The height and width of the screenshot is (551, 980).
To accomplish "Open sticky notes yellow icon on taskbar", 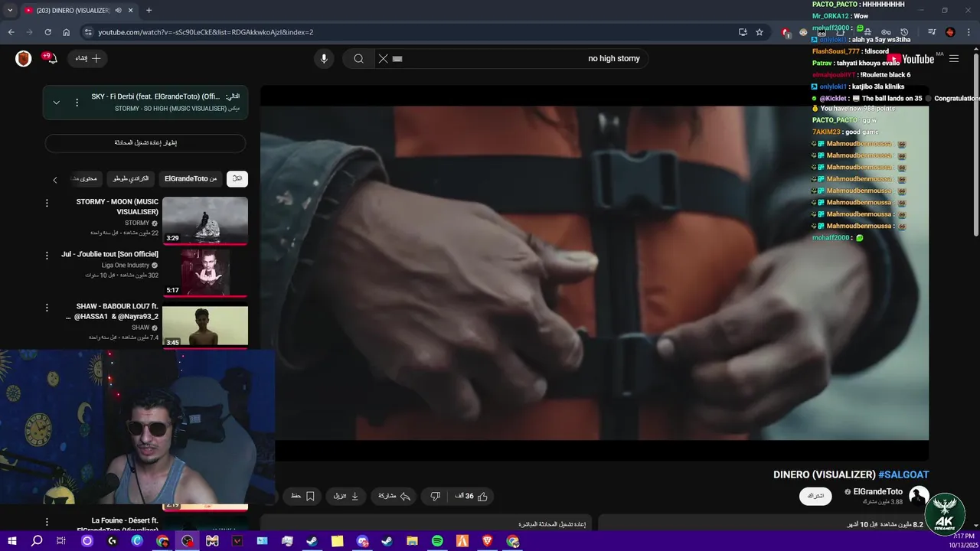I will 337,541.
